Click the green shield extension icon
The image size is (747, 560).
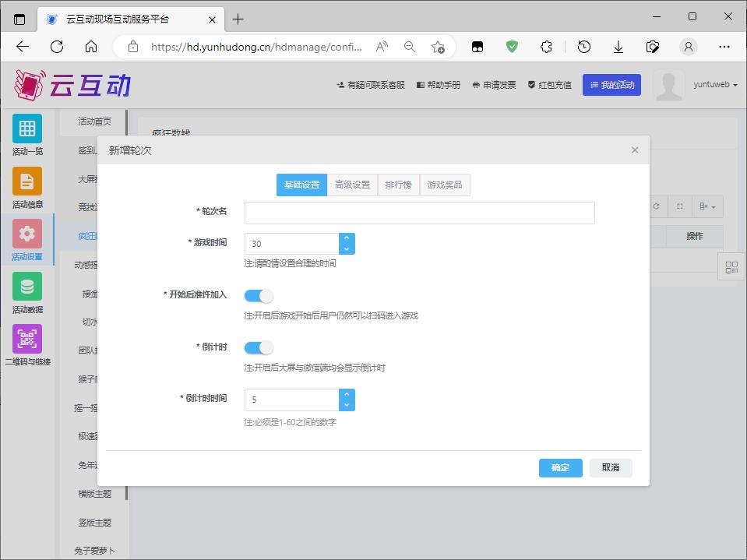coord(512,47)
